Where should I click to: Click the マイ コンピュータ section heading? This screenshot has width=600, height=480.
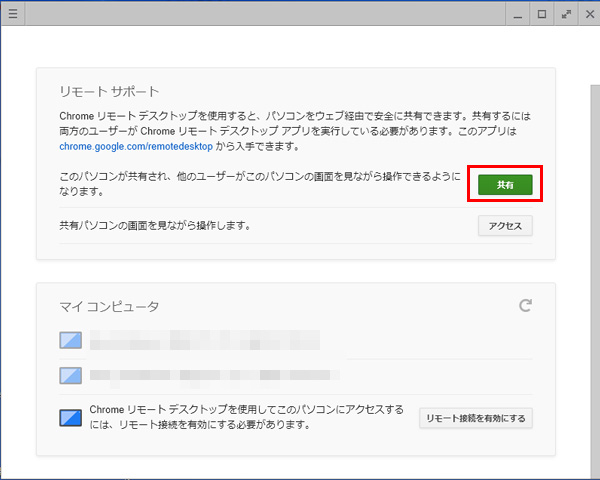click(x=110, y=306)
